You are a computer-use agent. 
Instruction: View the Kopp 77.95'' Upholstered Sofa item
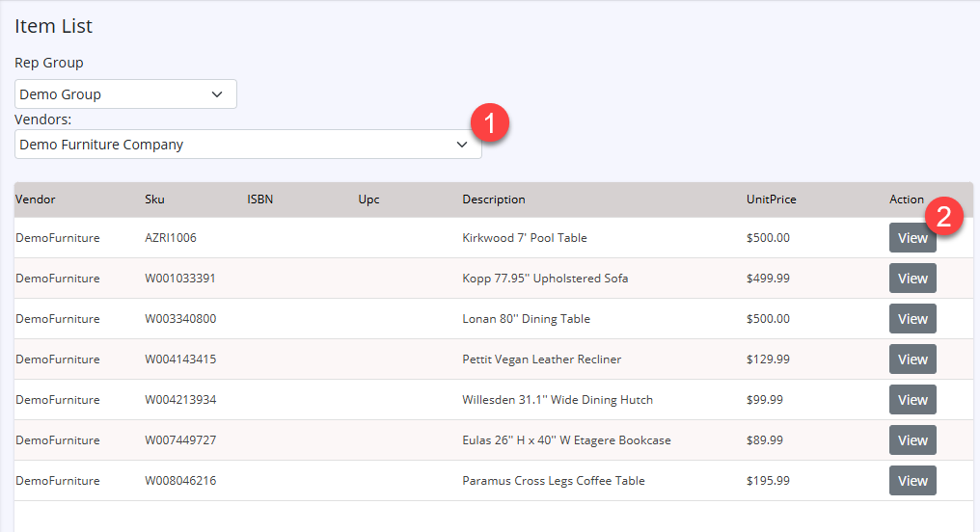click(912, 279)
